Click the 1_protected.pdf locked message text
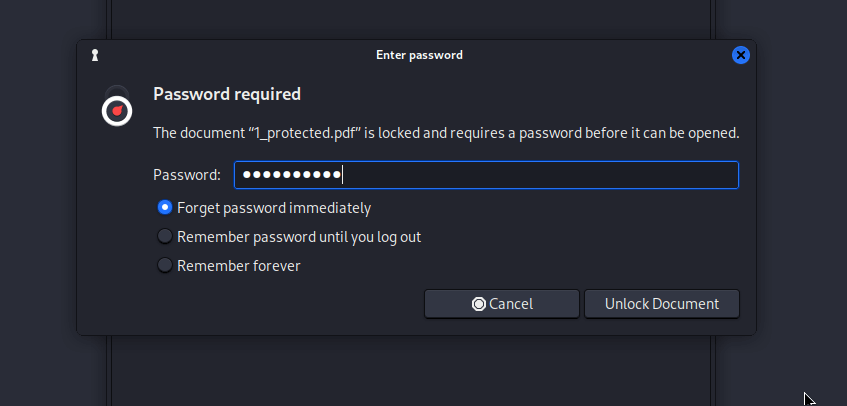Viewport: 847px width, 406px height. click(446, 133)
